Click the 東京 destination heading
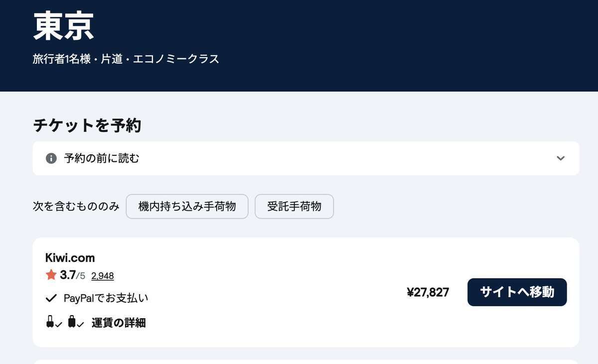This screenshot has height=364, width=598. coord(63,26)
